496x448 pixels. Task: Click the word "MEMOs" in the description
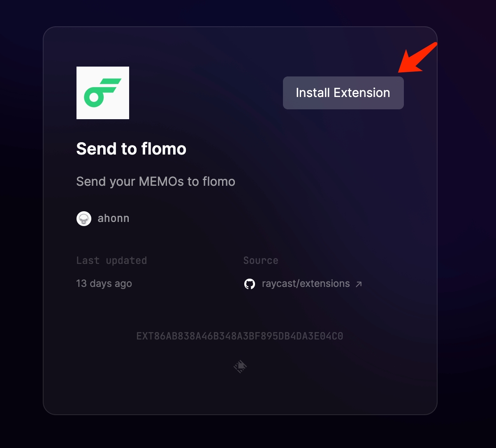pos(162,182)
